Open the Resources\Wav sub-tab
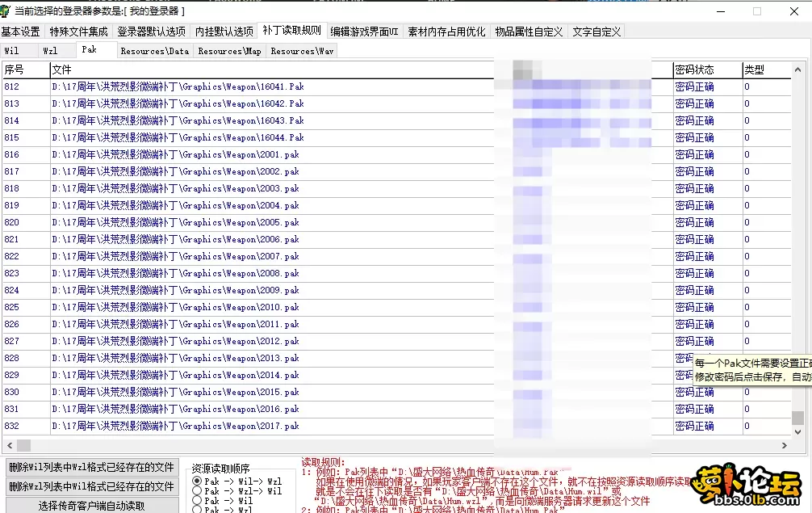 pyautogui.click(x=302, y=51)
